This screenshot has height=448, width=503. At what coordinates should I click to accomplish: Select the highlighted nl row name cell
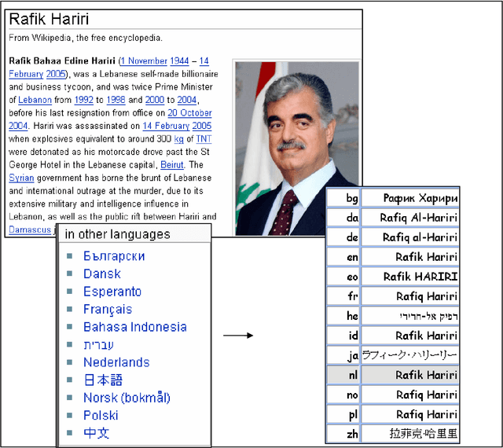click(410, 375)
